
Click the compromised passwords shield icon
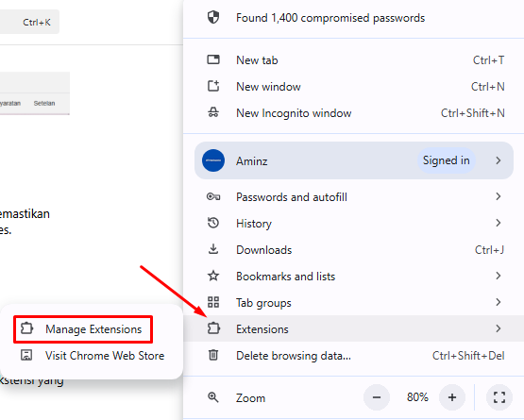[213, 17]
